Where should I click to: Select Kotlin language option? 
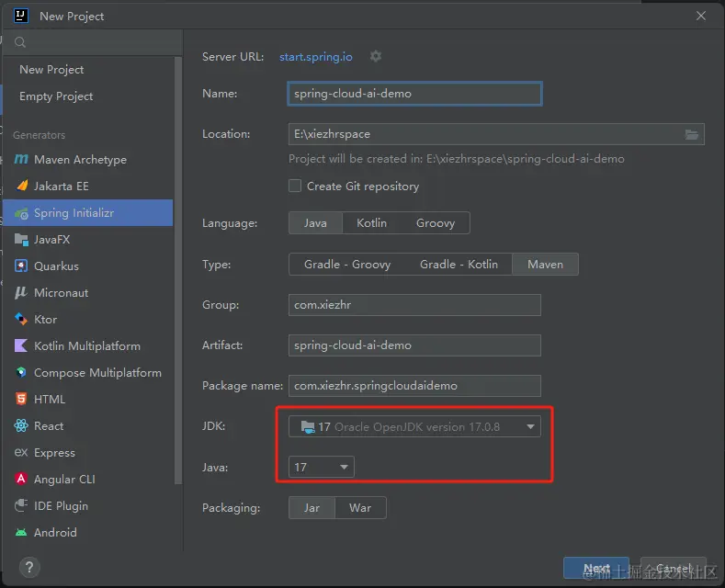pos(372,223)
